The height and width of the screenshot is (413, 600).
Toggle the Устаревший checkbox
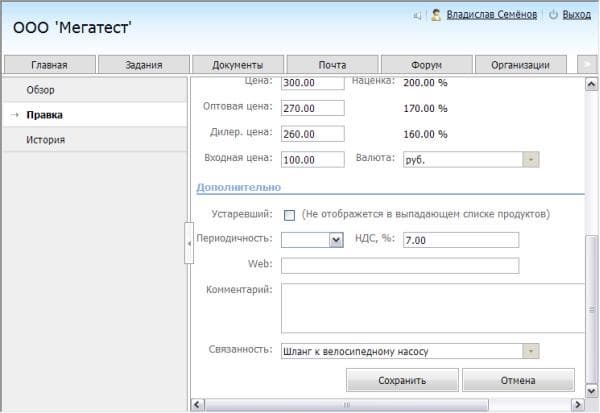(289, 215)
